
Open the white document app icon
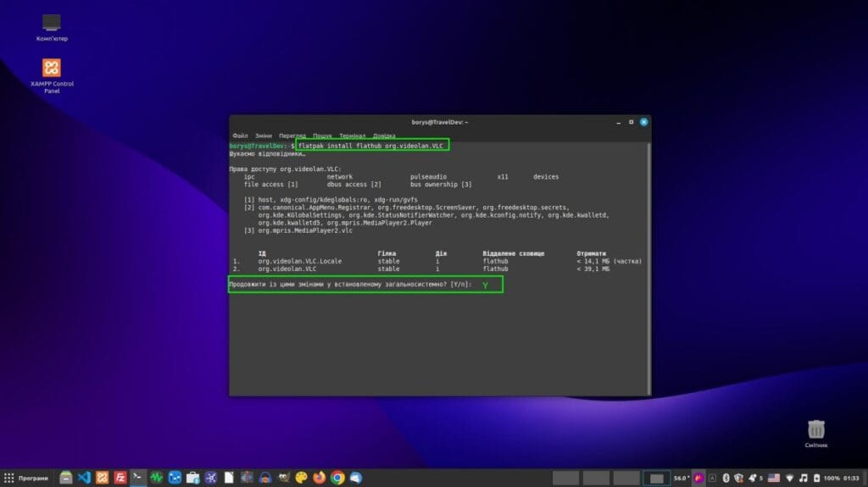coord(229,478)
